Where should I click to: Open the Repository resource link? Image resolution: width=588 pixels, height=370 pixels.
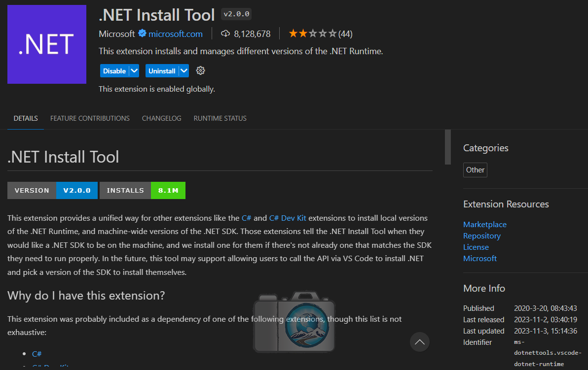point(481,235)
